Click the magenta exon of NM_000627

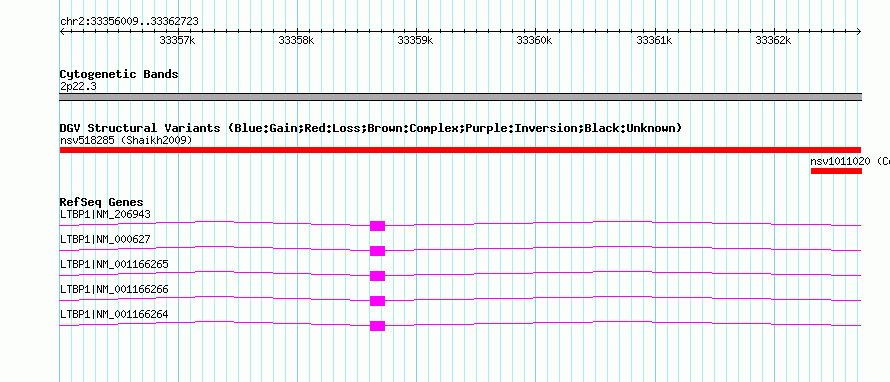click(x=377, y=251)
